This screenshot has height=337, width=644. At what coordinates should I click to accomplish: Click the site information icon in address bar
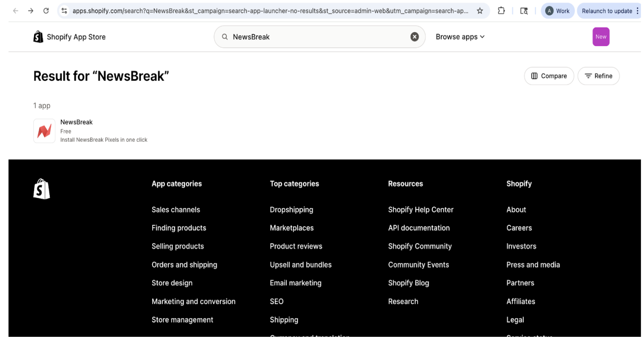tap(64, 11)
